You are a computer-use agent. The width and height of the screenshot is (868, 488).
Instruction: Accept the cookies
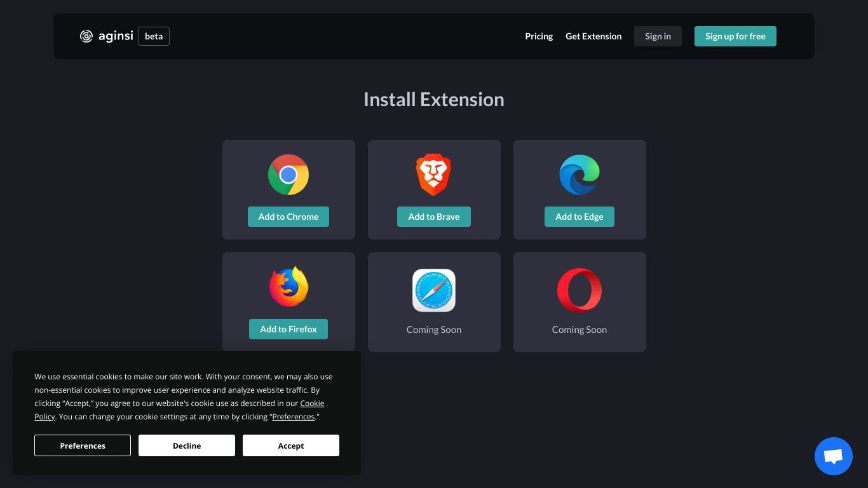(291, 445)
